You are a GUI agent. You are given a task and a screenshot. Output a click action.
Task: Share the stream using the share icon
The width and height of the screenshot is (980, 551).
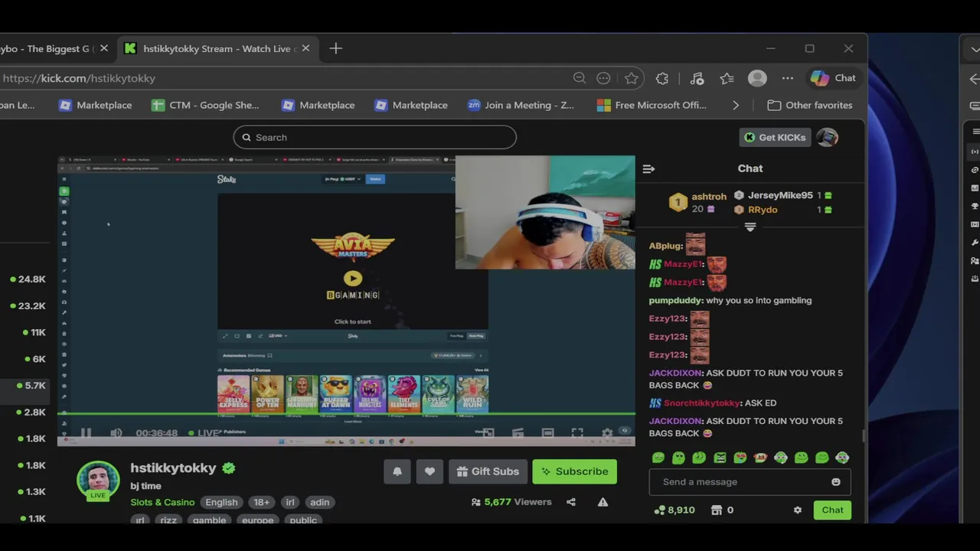click(570, 502)
